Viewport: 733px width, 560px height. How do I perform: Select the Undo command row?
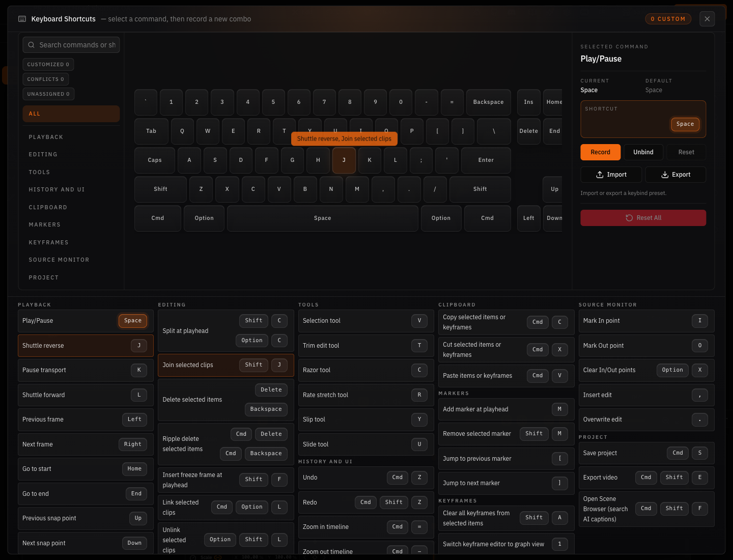click(x=366, y=478)
